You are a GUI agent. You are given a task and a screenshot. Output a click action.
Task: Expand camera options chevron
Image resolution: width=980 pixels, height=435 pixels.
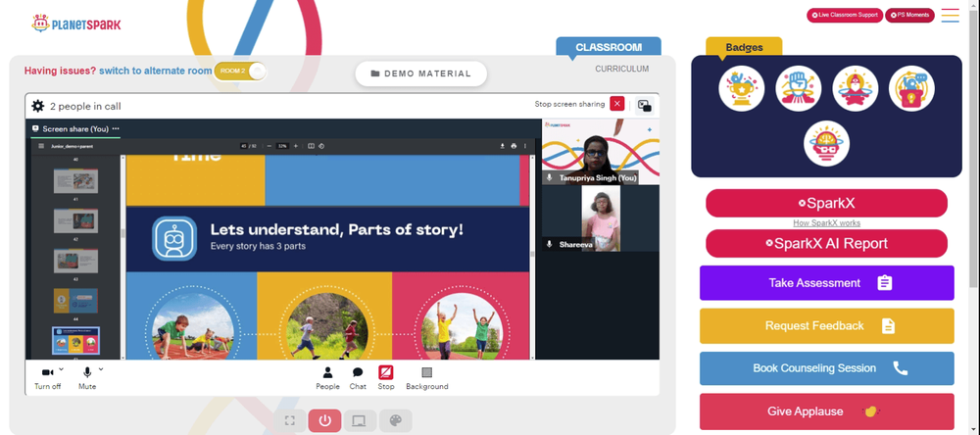point(61,369)
